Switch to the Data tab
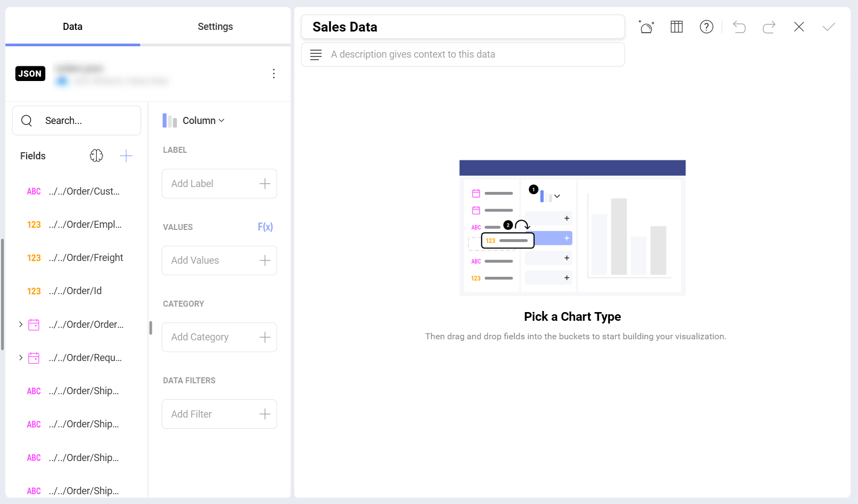The width and height of the screenshot is (858, 504). point(72,27)
